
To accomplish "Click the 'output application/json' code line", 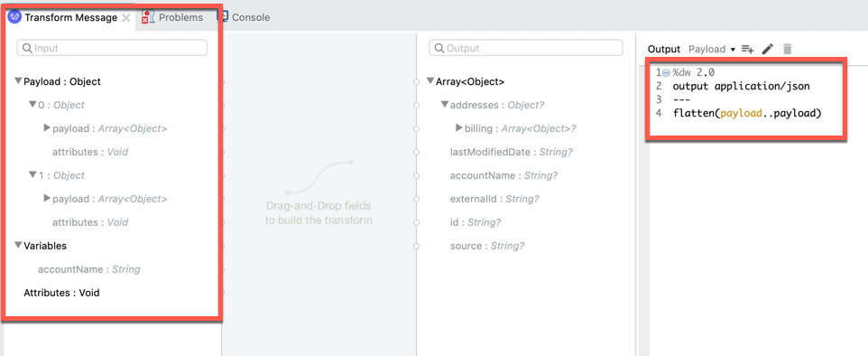I will pos(742,86).
